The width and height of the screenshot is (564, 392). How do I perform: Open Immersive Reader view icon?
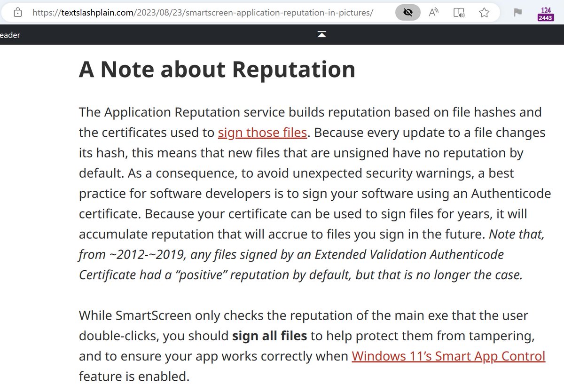(459, 13)
